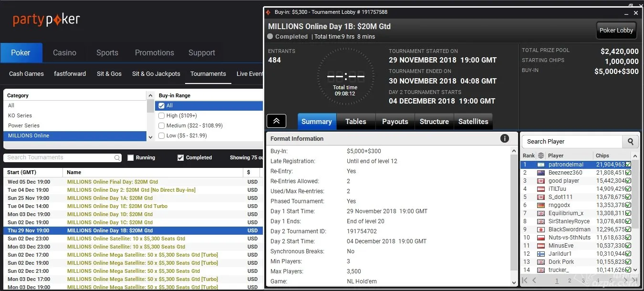The width and height of the screenshot is (644, 291).
Task: Click the flag icon beside Nuts-vs-5thNuts
Action: point(541,238)
